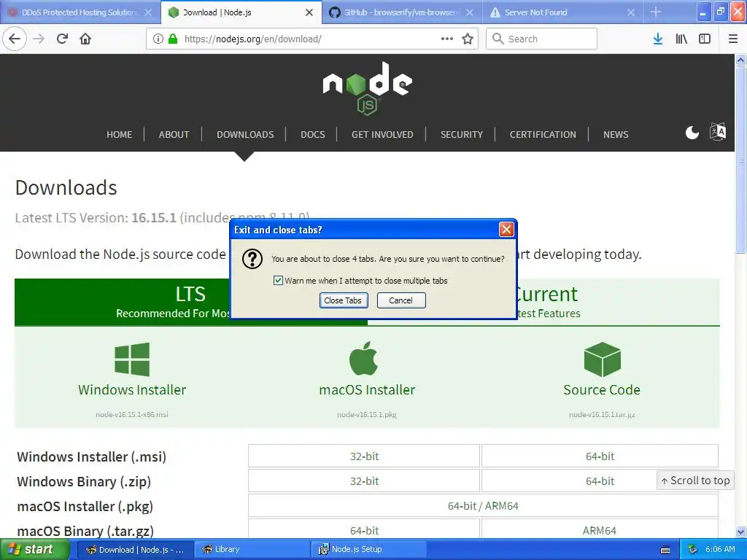
Task: Confirm with Close Tabs button
Action: (344, 300)
